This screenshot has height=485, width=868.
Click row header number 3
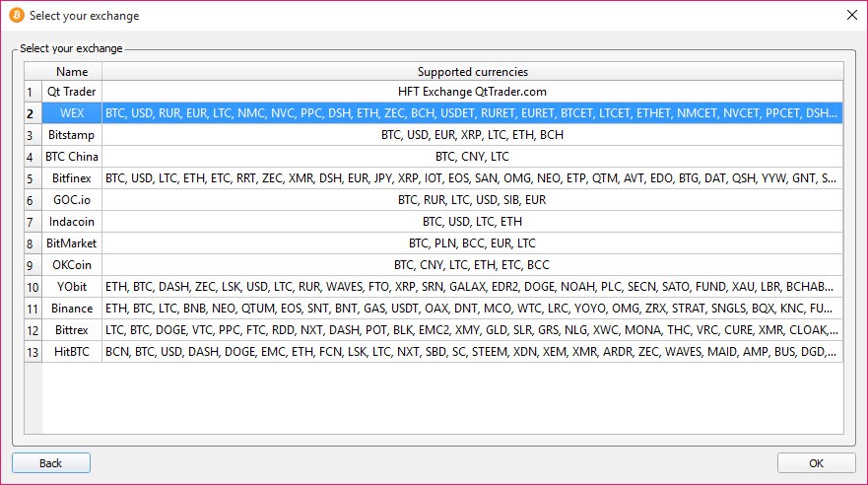33,135
